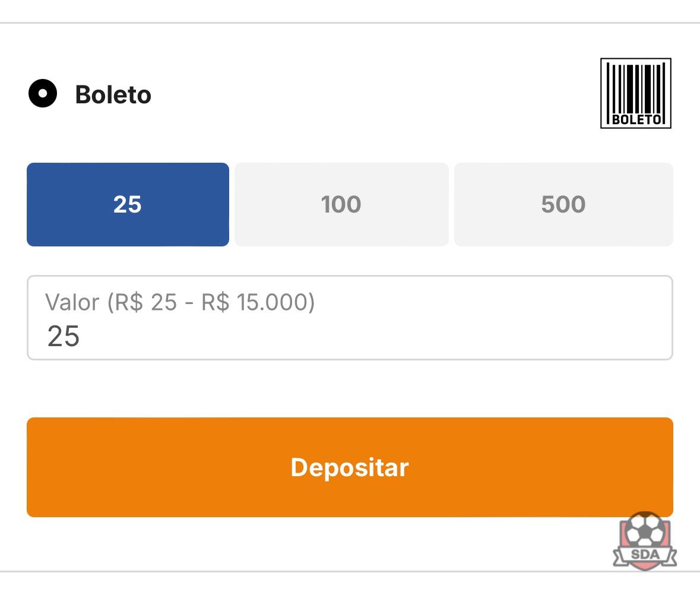Click the Boleto barcode icon
The height and width of the screenshot is (592, 700).
pos(636,93)
